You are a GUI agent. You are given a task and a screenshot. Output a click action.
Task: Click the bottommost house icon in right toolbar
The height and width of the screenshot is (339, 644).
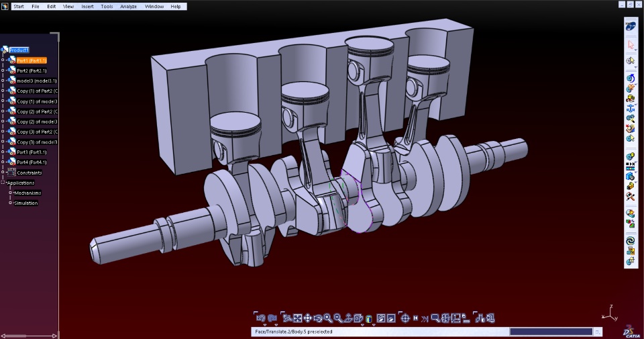(x=631, y=261)
